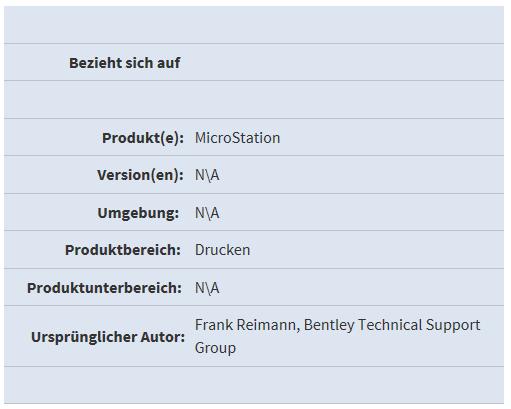511x409 pixels.
Task: Click the 'Bezieht sich auf' heading
Action: click(125, 63)
